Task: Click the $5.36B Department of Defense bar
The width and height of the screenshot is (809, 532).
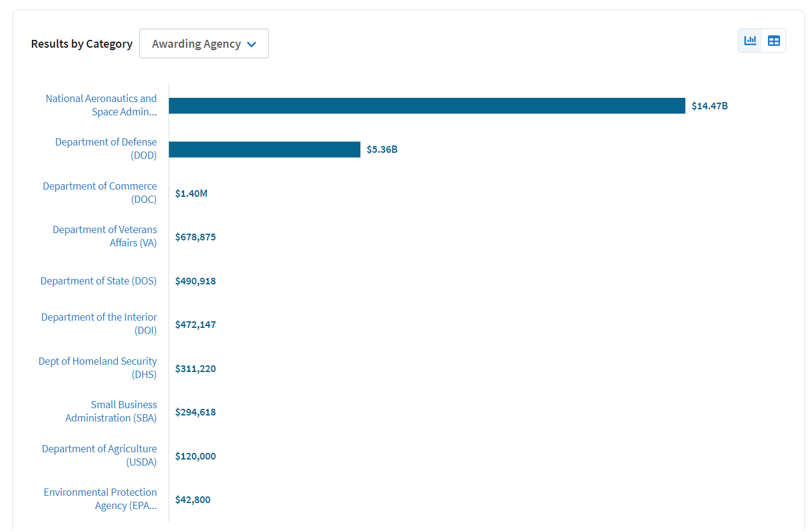Action: click(x=264, y=149)
